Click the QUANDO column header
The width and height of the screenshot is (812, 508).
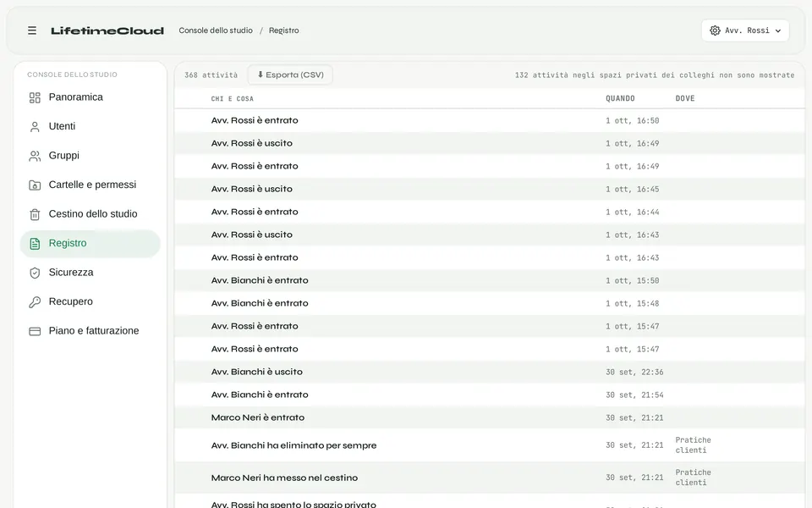point(620,98)
